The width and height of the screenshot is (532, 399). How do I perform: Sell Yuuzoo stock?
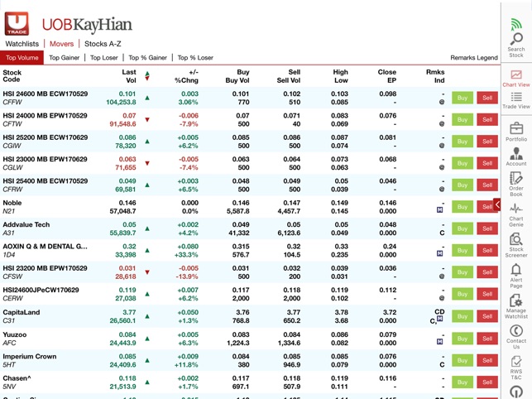point(487,339)
